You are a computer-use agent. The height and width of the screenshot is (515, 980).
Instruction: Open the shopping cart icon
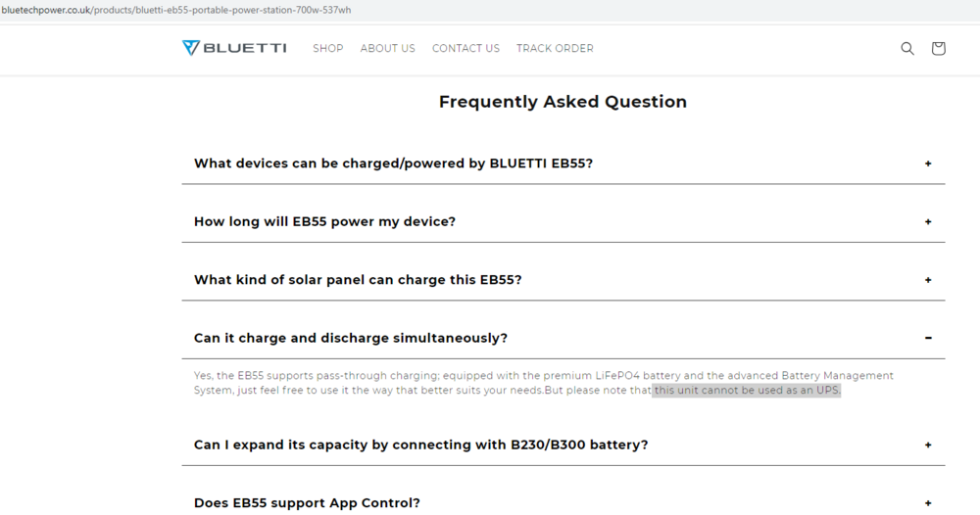(x=938, y=48)
